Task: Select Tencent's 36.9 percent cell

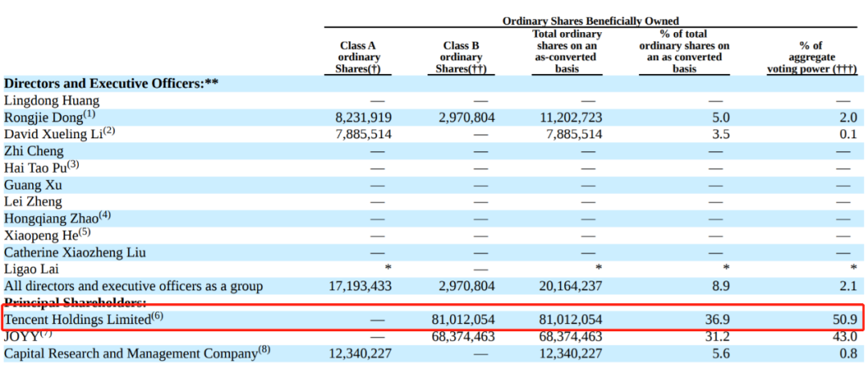Action: pyautogui.click(x=719, y=320)
